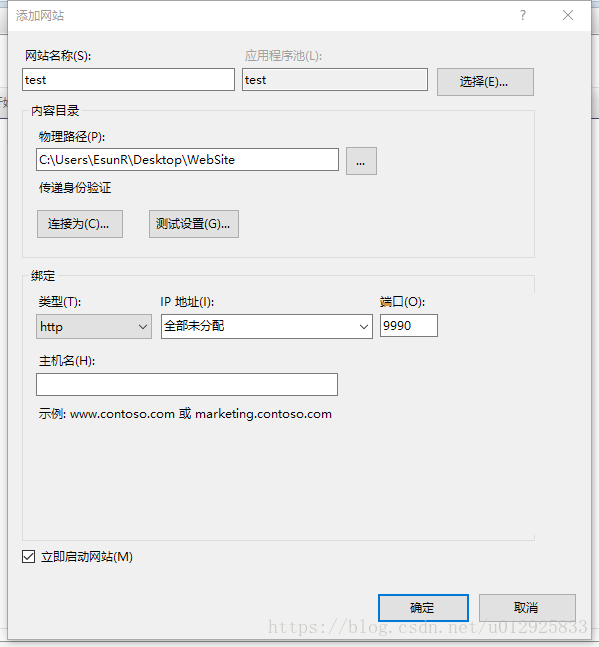Open the 连接为(C)... dialog
599x647 pixels.
pyautogui.click(x=80, y=224)
